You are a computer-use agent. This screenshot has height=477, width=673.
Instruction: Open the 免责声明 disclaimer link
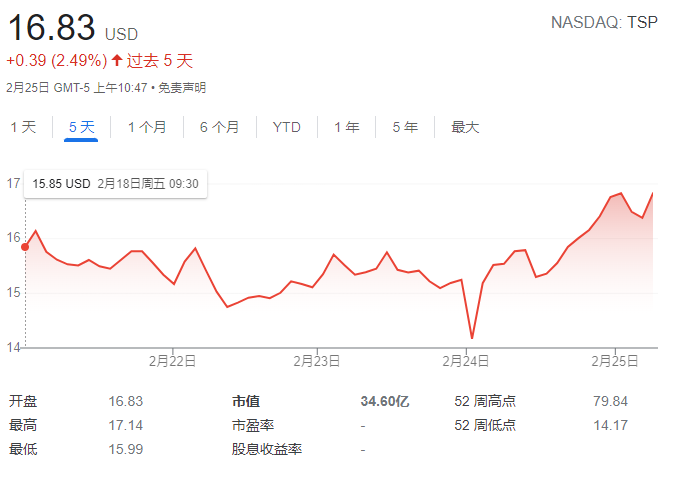click(x=182, y=88)
